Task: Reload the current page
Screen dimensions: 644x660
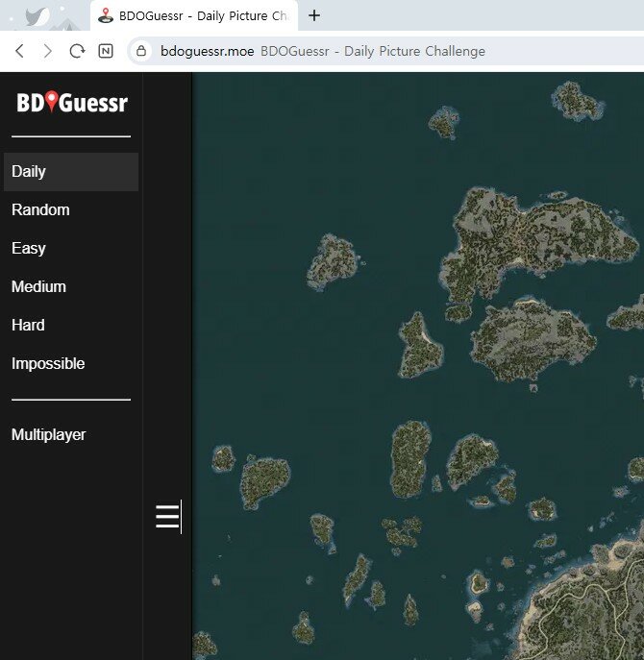Action: [77, 51]
